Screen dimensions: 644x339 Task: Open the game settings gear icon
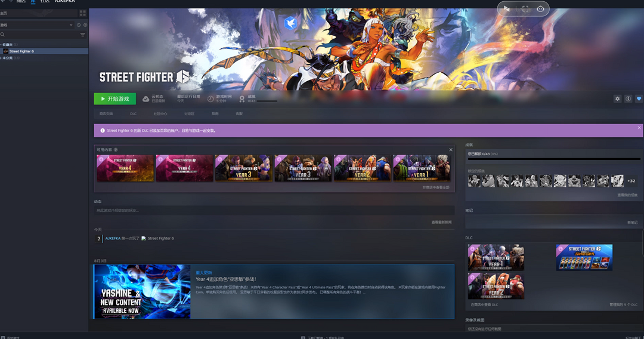pyautogui.click(x=617, y=98)
